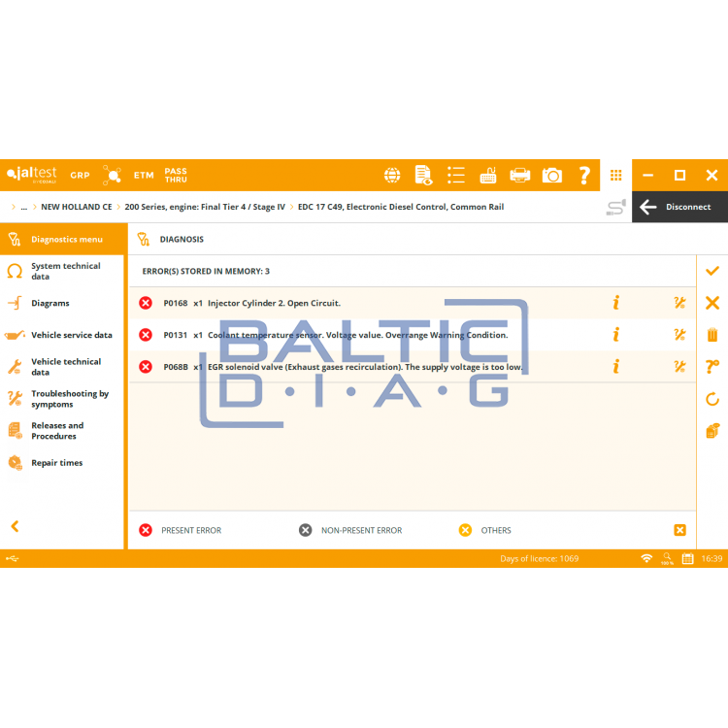Open Troubleshooting by symptoms
Viewport: 728px width, 728px height.
62,399
